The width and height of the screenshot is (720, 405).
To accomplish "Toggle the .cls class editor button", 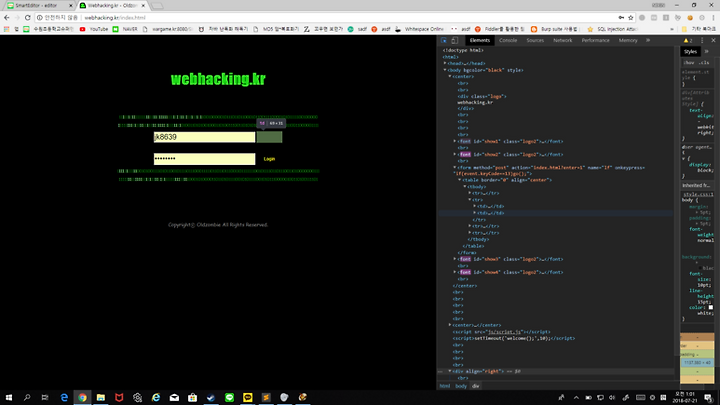I will (x=704, y=62).
